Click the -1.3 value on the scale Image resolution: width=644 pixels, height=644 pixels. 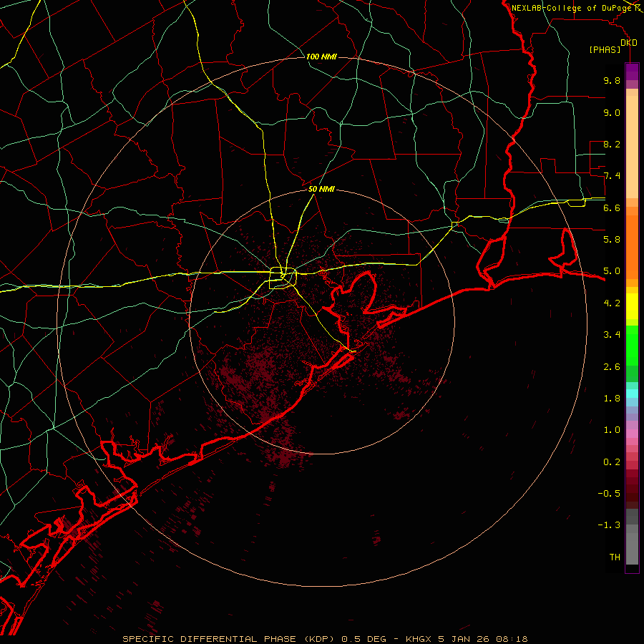click(609, 525)
